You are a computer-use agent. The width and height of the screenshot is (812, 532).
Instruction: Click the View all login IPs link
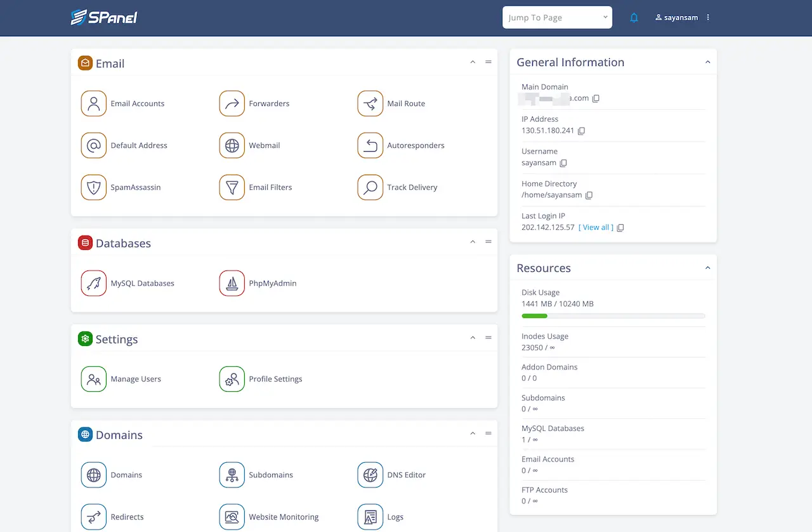596,227
